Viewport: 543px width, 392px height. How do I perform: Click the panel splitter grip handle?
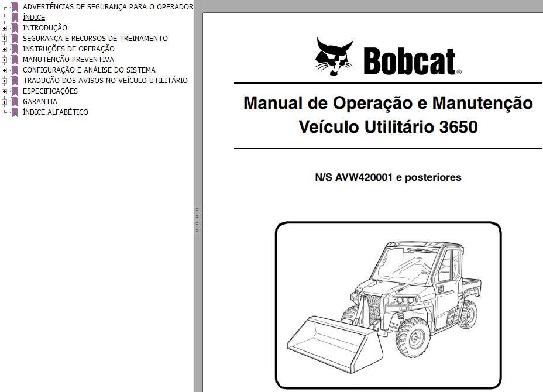[197, 219]
